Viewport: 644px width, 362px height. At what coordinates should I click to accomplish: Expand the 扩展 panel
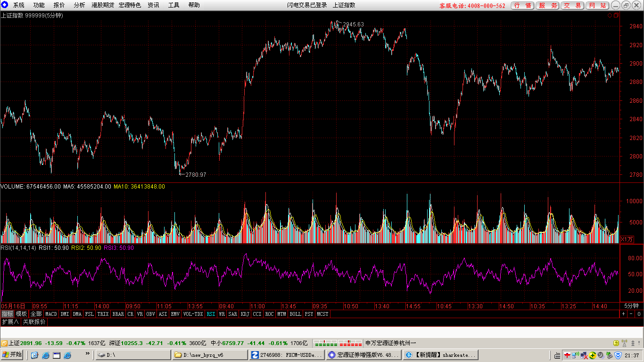(10, 322)
